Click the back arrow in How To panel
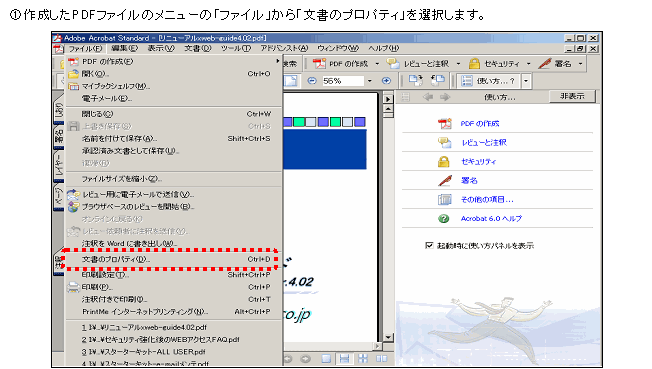This screenshot has height=369, width=652. [x=428, y=97]
